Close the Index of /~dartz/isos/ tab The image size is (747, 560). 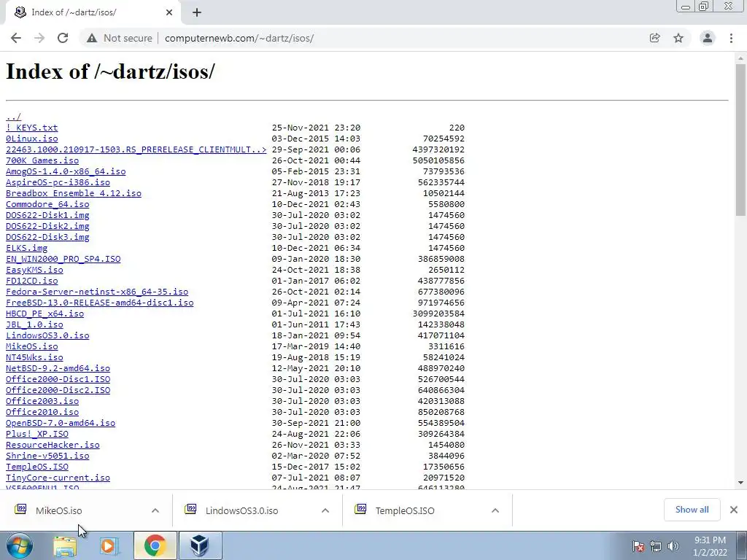pyautogui.click(x=169, y=12)
